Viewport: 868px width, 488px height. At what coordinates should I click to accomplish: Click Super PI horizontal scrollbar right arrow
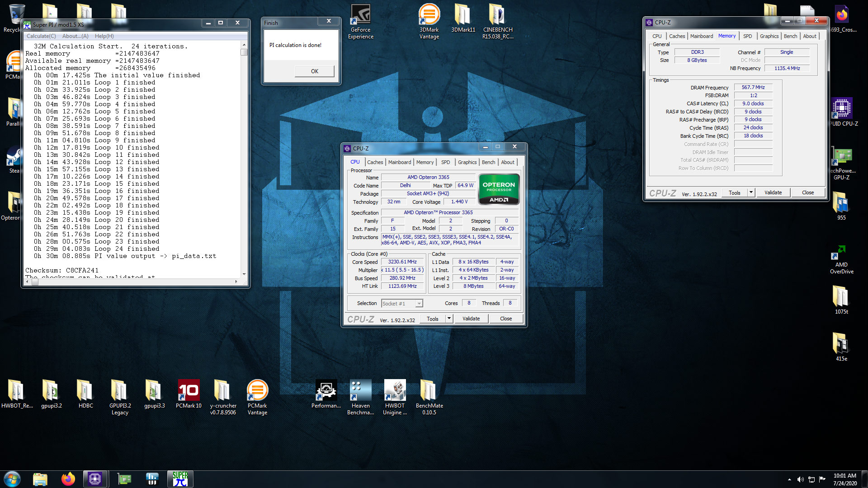click(x=236, y=282)
